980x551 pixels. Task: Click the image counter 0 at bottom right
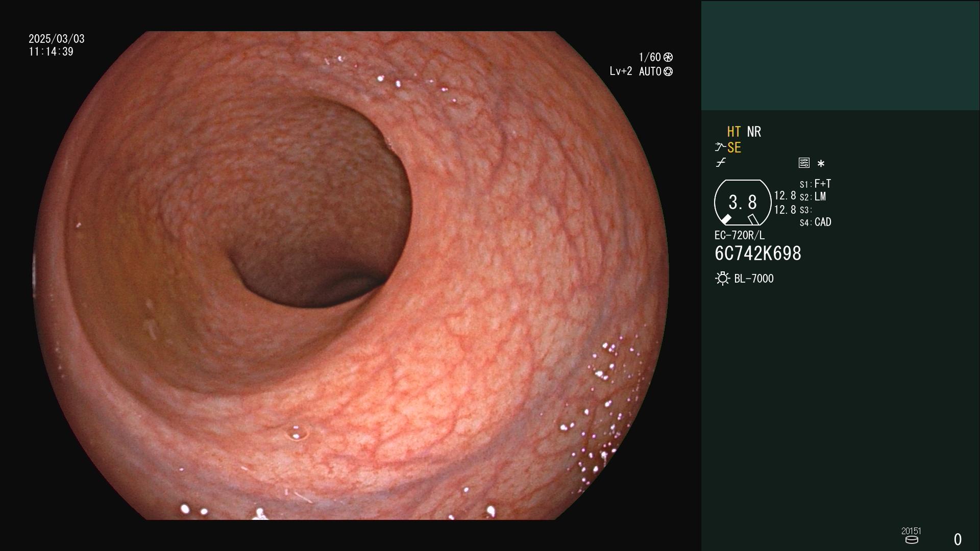pos(958,539)
